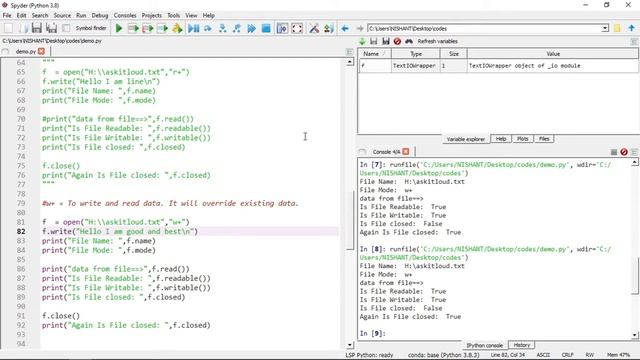This screenshot has height=360, width=640.
Task: Go forward to next cursor position
Action: coord(360,28)
